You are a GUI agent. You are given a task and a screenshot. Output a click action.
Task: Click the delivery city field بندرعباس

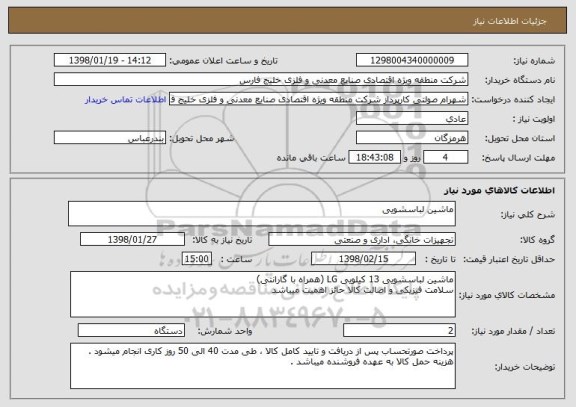(110, 138)
